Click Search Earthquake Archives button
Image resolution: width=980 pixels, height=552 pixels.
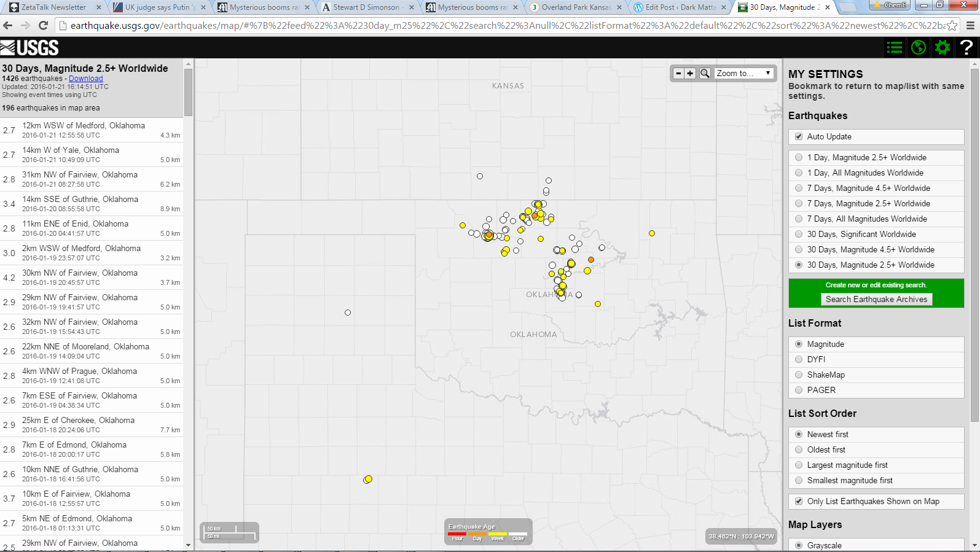[x=876, y=299]
